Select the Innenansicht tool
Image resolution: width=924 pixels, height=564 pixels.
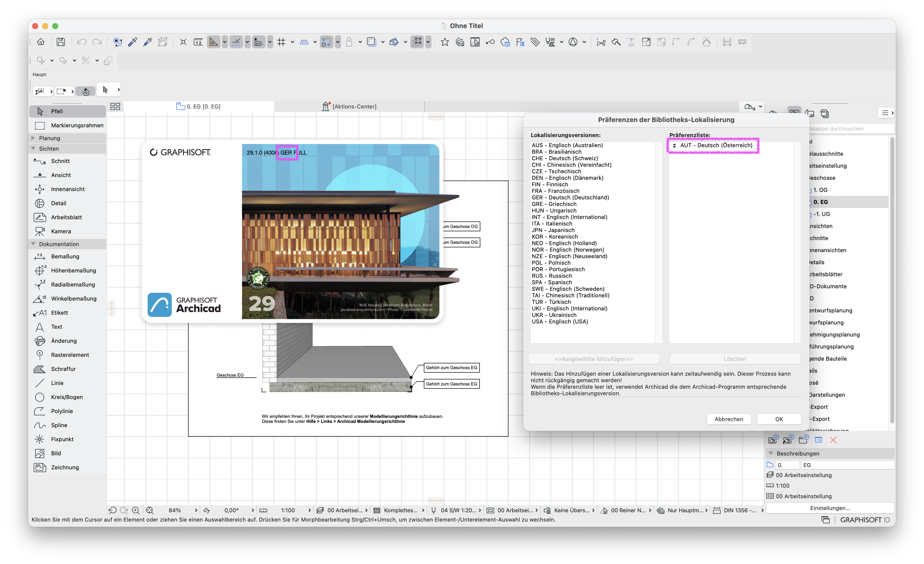tap(68, 189)
